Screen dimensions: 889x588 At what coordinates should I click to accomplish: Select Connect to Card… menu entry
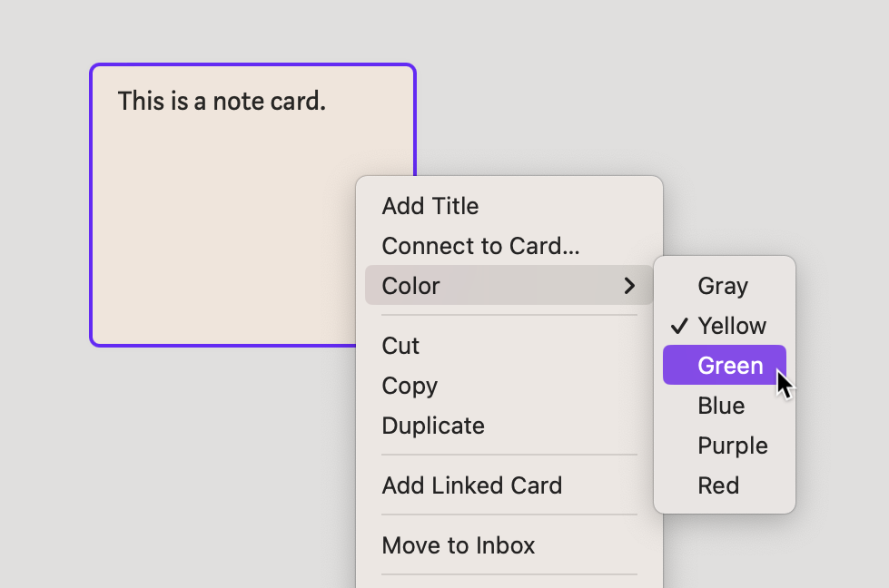pyautogui.click(x=509, y=246)
